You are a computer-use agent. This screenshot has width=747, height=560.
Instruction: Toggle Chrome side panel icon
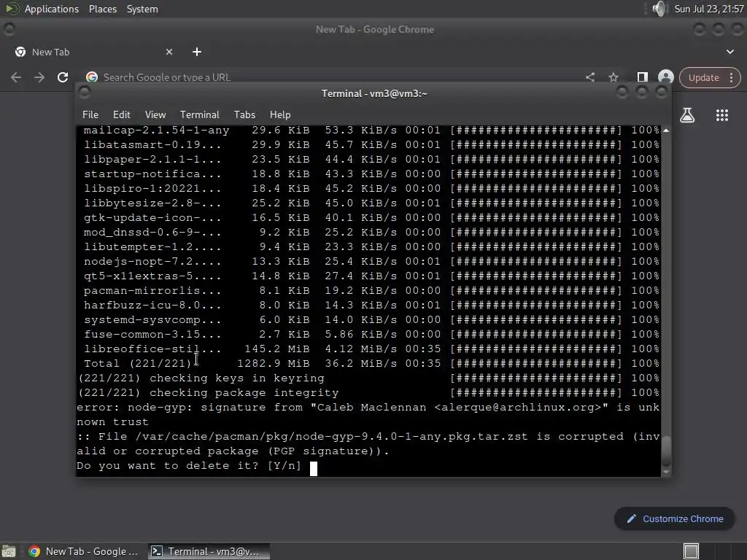pyautogui.click(x=642, y=77)
